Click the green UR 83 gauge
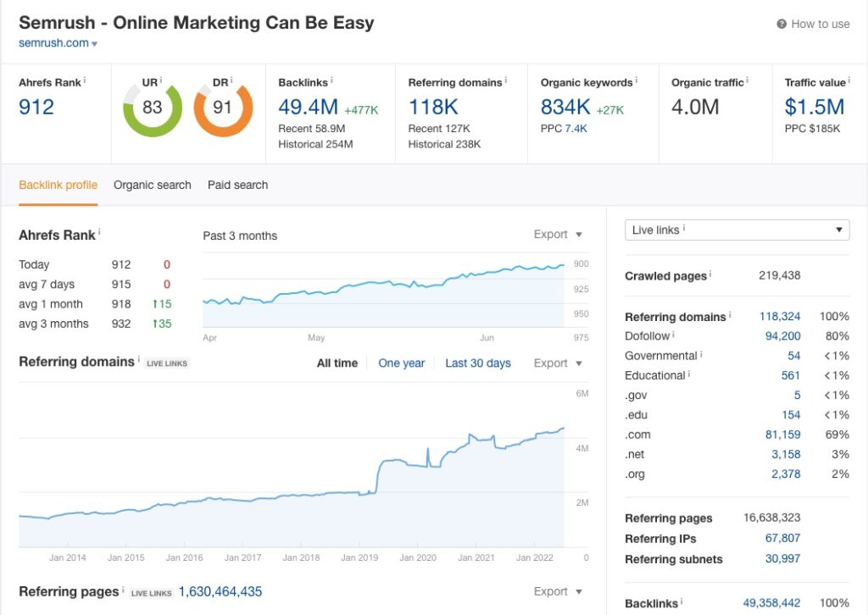The height and width of the screenshot is (615, 868). pyautogui.click(x=153, y=108)
